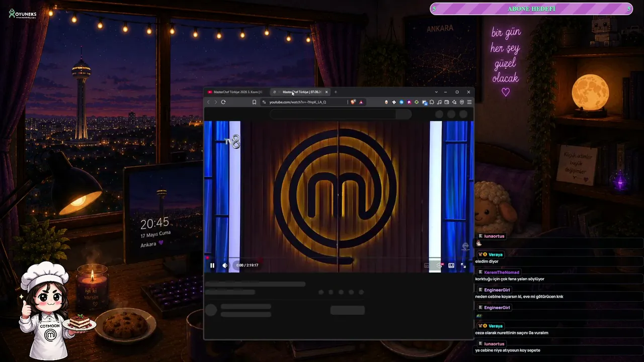Open the YouTube player settings gear
Image resolution: width=644 pixels, height=362 pixels.
point(439,265)
